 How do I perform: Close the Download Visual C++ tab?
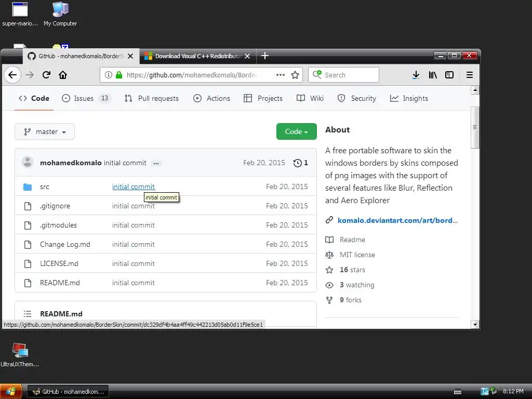[x=247, y=56]
